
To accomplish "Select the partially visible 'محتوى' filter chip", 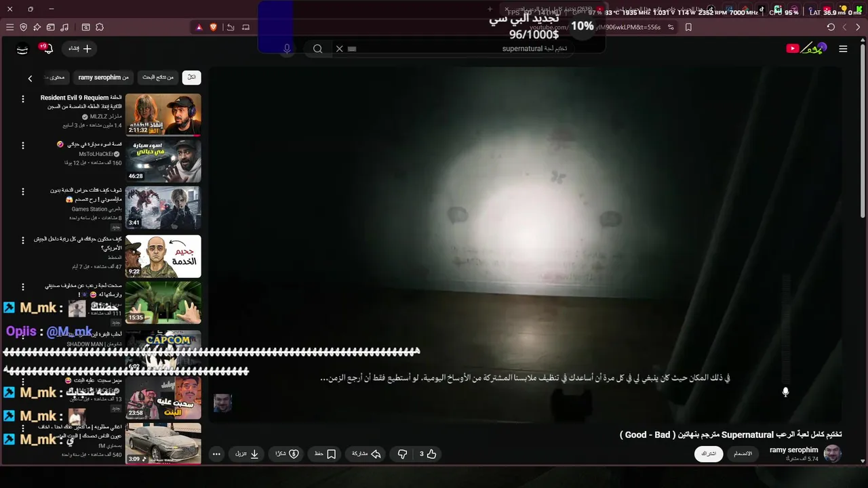I will tap(56, 77).
